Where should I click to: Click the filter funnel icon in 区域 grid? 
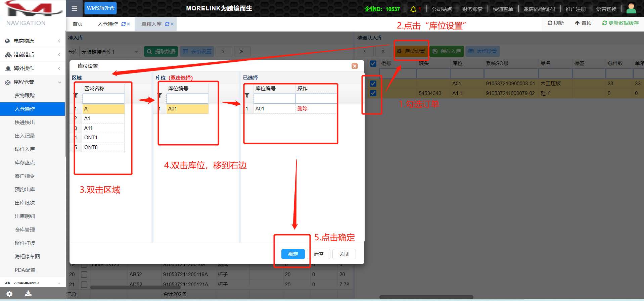[x=76, y=96]
